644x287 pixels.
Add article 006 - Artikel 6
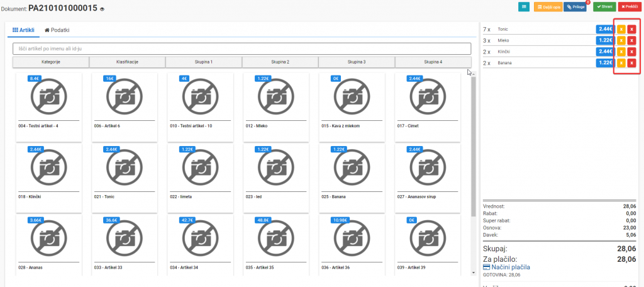pos(125,108)
